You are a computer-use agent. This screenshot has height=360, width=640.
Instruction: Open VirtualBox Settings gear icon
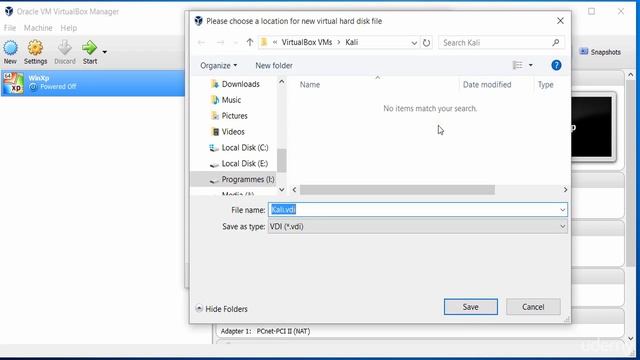pyautogui.click(x=36, y=52)
